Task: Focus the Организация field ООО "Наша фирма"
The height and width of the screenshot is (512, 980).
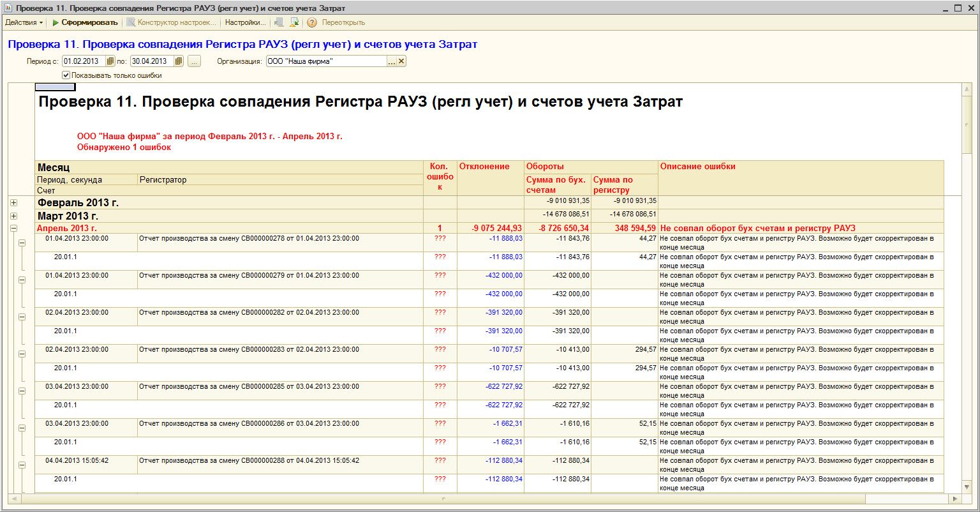Action: tap(327, 61)
